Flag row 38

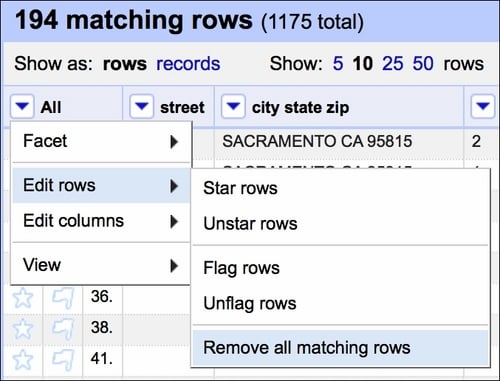[63, 328]
